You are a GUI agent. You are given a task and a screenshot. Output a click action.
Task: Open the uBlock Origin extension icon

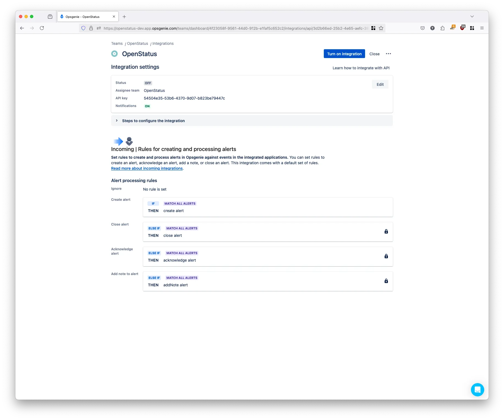463,28
